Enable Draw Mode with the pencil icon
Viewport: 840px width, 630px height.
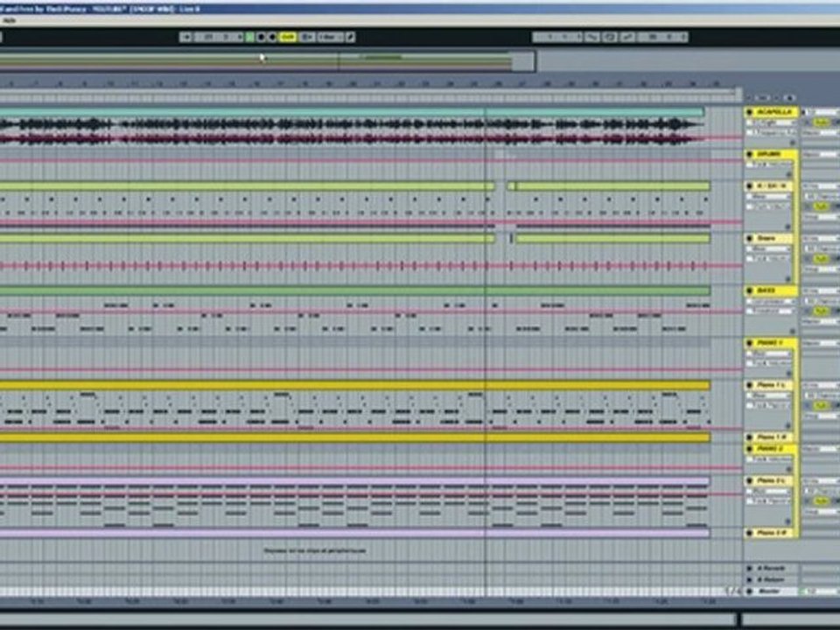[350, 37]
